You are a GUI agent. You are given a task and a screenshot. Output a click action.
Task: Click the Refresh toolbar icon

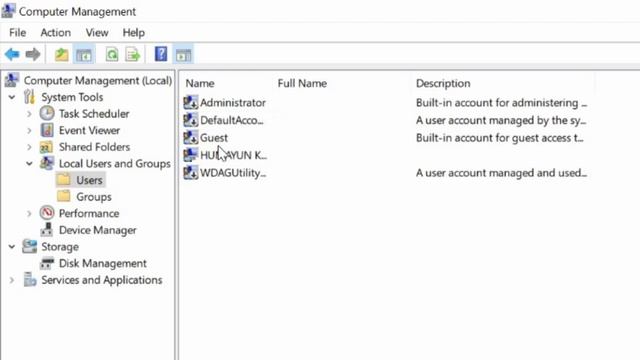pyautogui.click(x=112, y=54)
